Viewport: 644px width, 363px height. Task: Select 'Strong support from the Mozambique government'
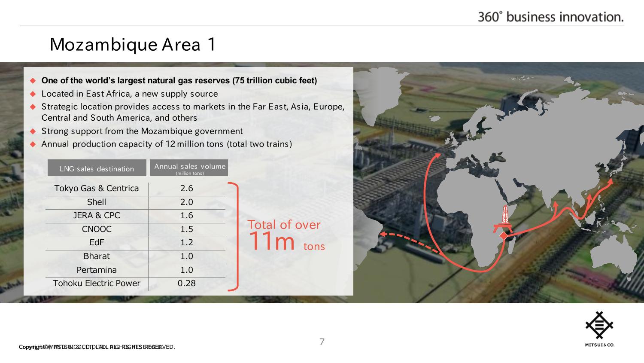142,131
